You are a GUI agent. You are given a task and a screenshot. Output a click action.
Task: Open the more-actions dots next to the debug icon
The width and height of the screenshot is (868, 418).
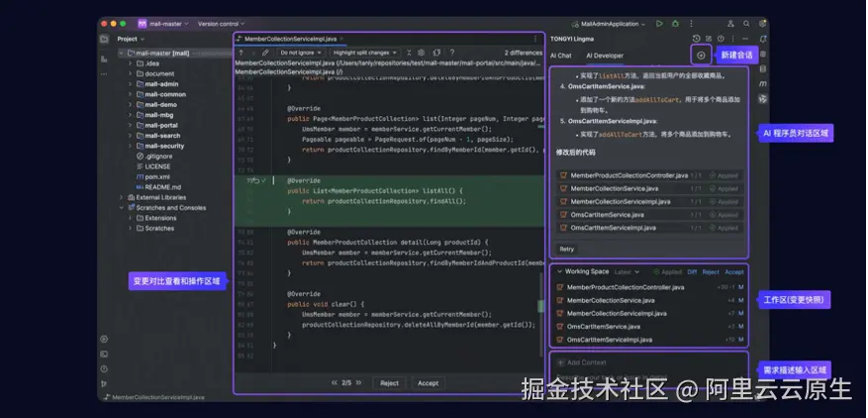pos(691,24)
